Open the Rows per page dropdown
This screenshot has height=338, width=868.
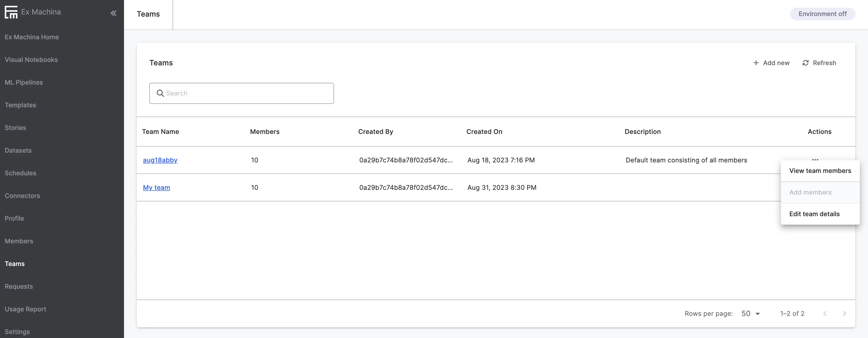pos(750,313)
